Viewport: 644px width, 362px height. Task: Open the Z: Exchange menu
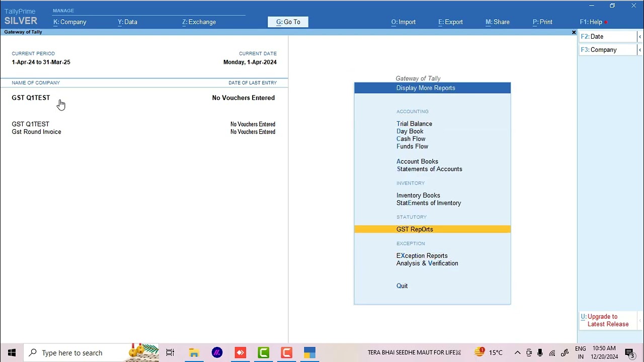199,22
